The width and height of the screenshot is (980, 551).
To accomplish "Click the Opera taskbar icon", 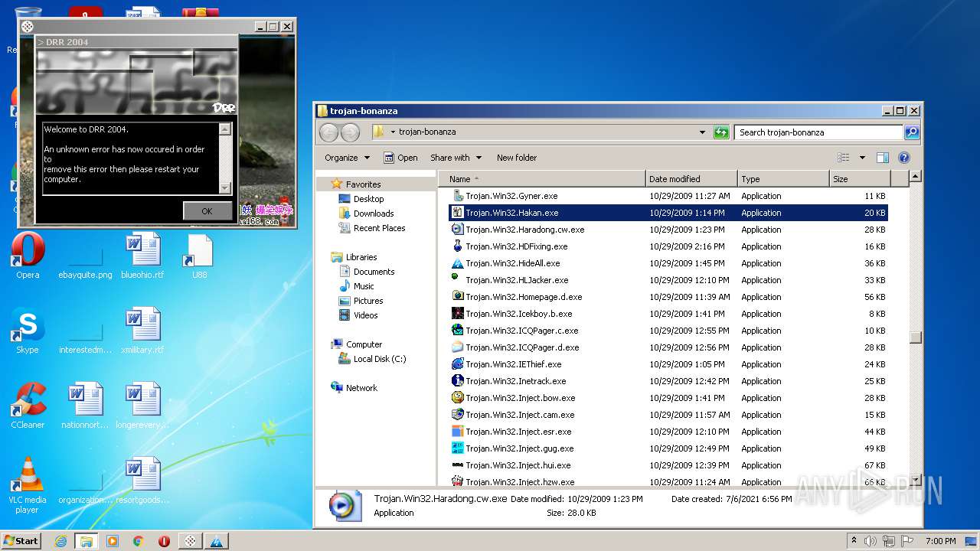I will 165,541.
